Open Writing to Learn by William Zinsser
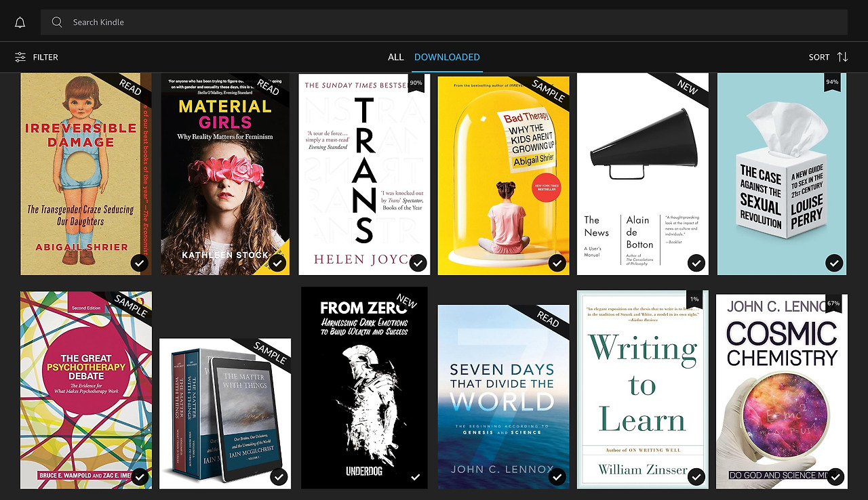 [643, 390]
